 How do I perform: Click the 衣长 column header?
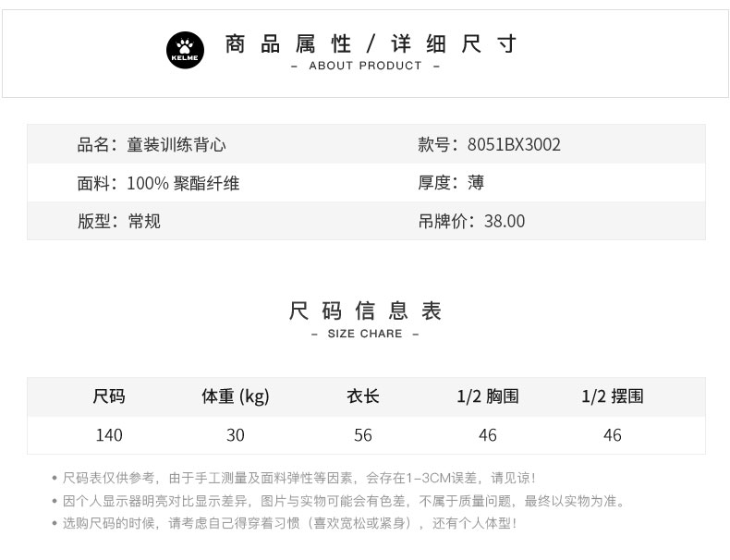[x=363, y=396]
